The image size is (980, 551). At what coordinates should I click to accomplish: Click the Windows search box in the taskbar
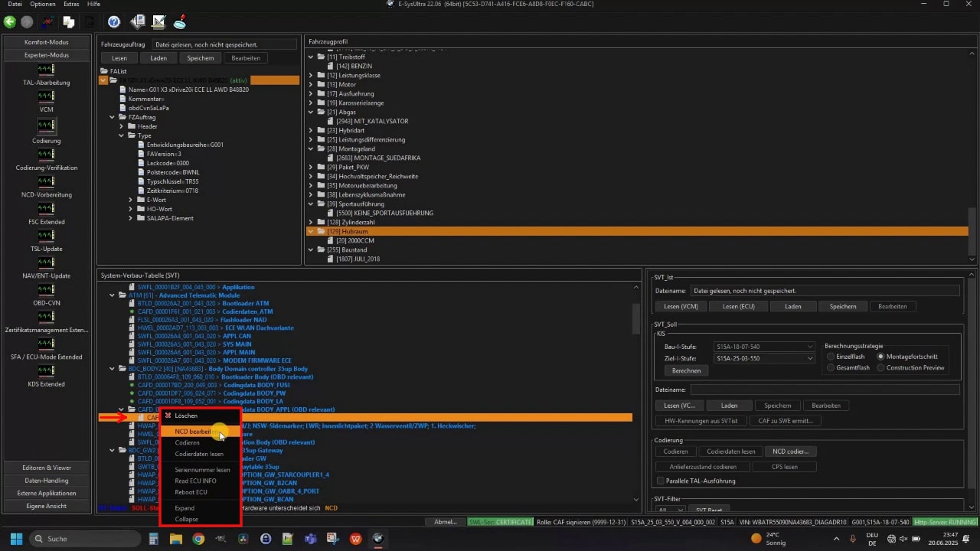pyautogui.click(x=84, y=539)
